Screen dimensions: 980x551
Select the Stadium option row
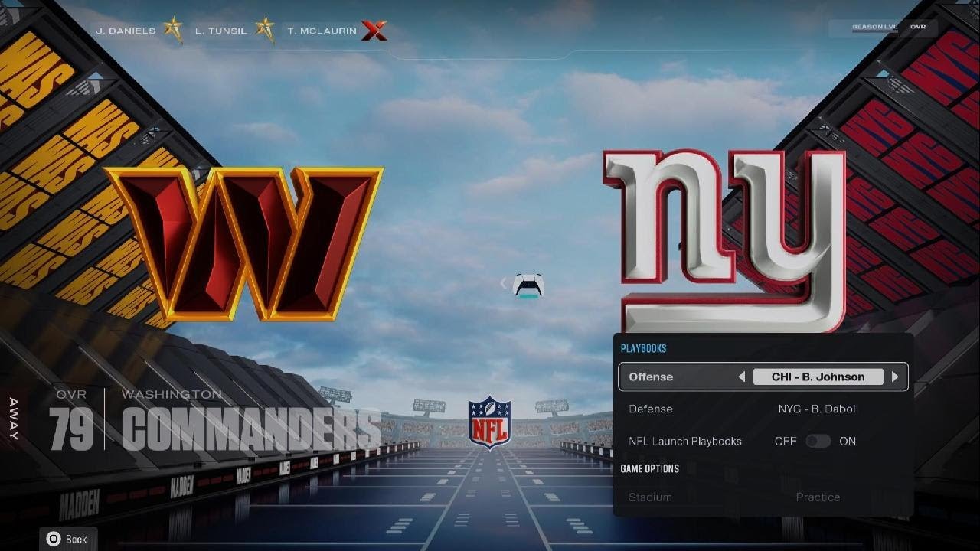763,497
